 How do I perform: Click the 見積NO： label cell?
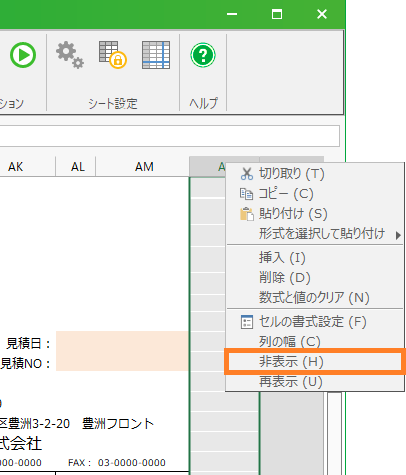pos(26,363)
